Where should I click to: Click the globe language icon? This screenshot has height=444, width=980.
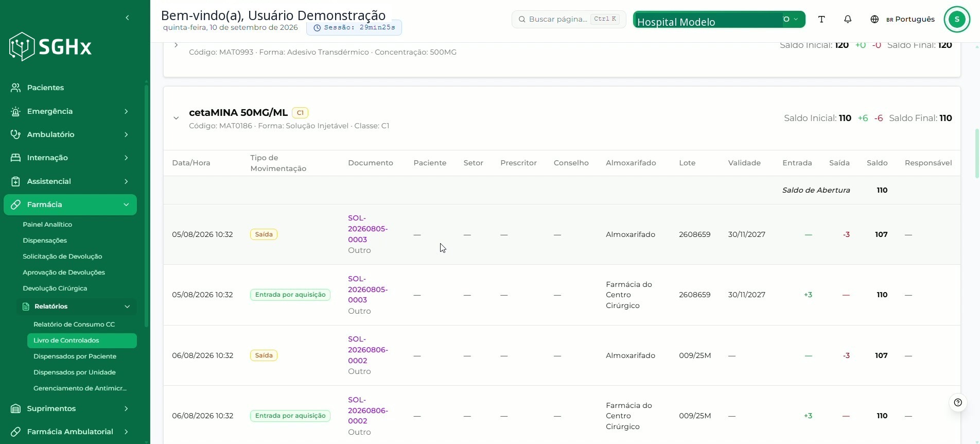click(874, 19)
